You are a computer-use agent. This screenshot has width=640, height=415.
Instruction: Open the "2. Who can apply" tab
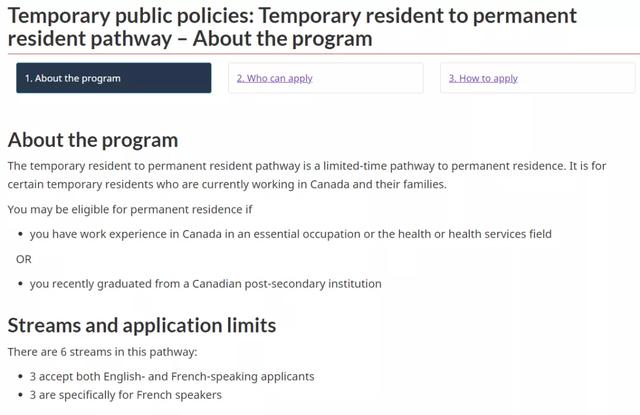tap(275, 78)
